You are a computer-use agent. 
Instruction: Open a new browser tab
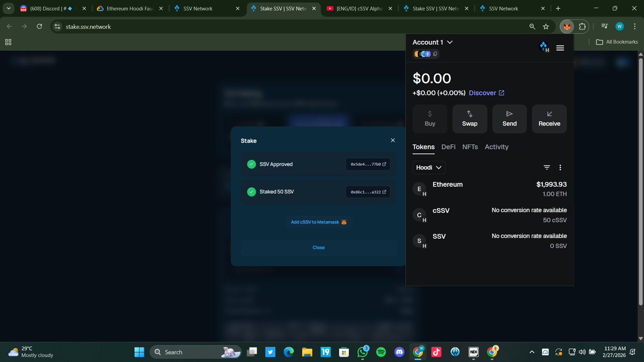[558, 9]
